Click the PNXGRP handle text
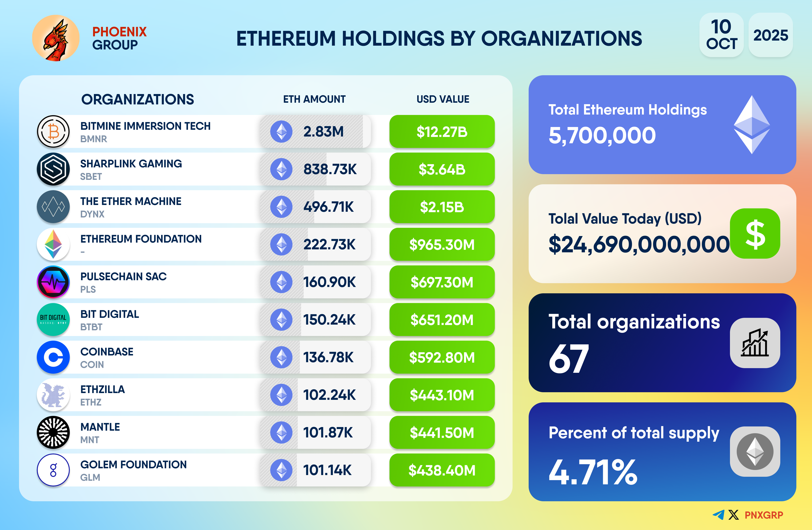The image size is (812, 530). tap(764, 515)
